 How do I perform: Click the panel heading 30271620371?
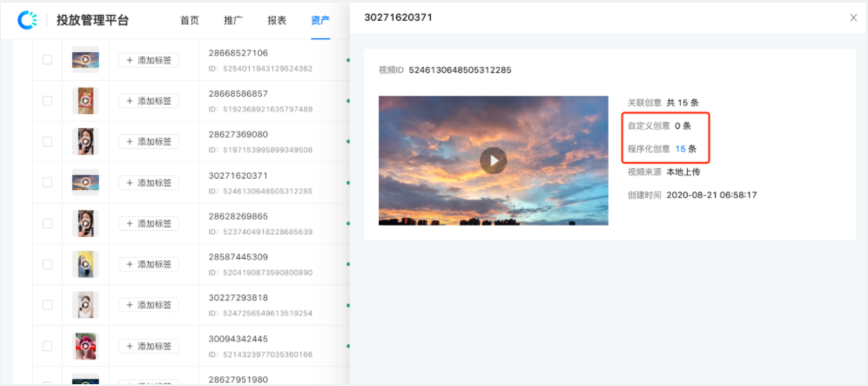click(398, 17)
